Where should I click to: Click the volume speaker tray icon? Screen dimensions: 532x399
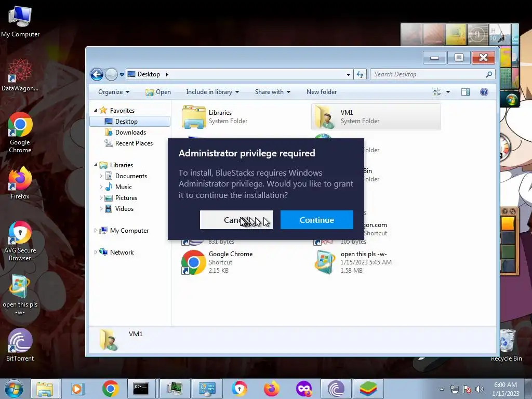click(479, 389)
